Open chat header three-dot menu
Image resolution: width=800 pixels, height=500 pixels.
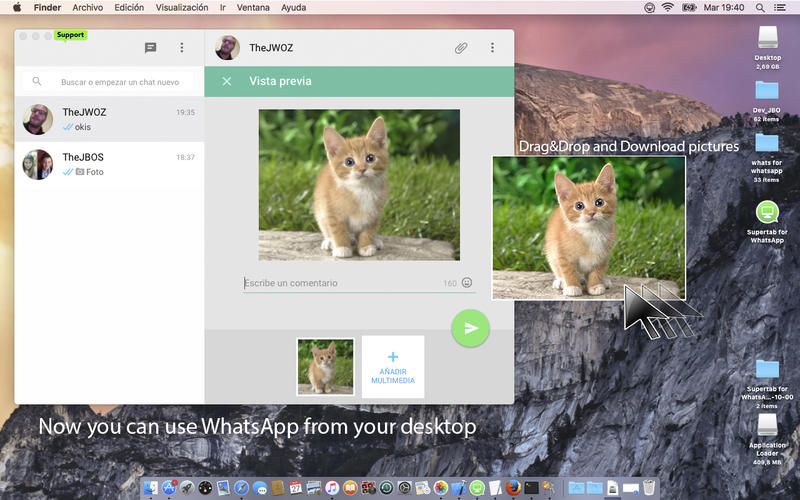point(492,48)
